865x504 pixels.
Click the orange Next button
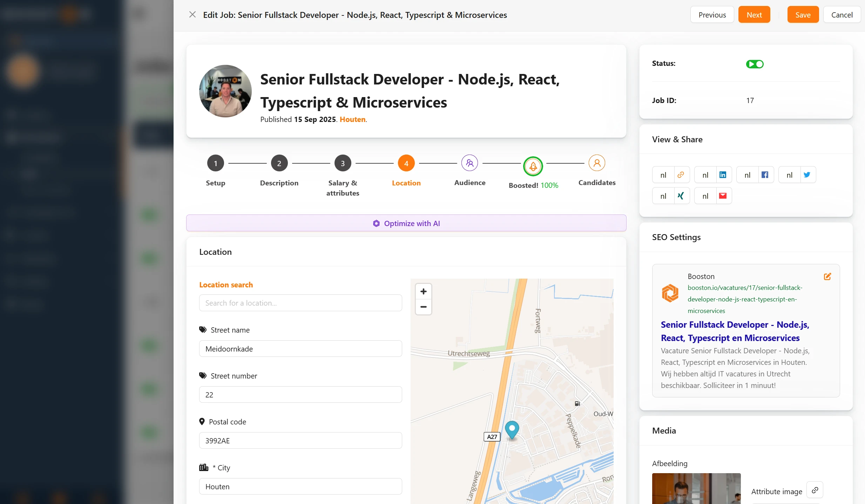pos(754,15)
